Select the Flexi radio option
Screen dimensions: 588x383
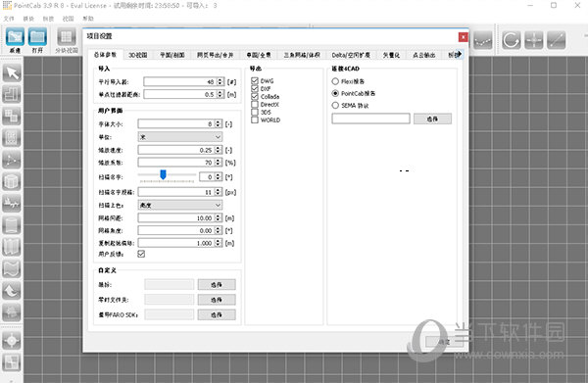click(x=335, y=81)
